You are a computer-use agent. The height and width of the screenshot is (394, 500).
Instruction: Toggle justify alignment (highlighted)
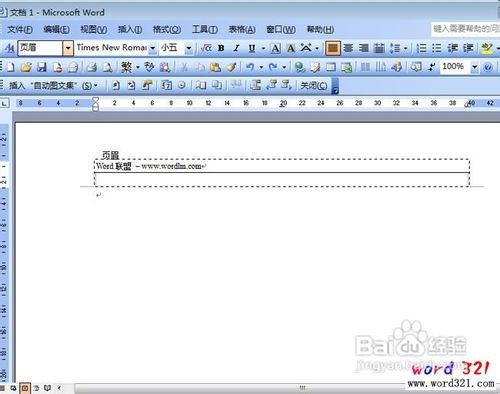(x=333, y=48)
